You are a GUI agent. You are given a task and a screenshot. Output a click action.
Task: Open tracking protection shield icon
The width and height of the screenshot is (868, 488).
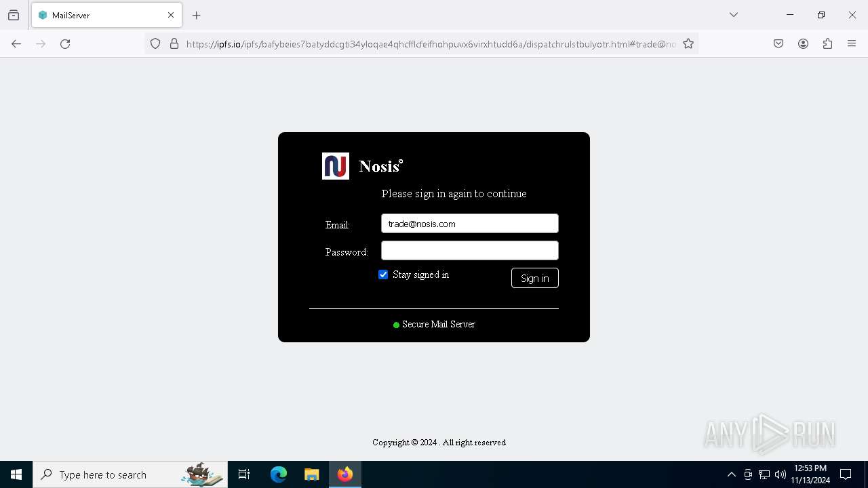click(155, 44)
